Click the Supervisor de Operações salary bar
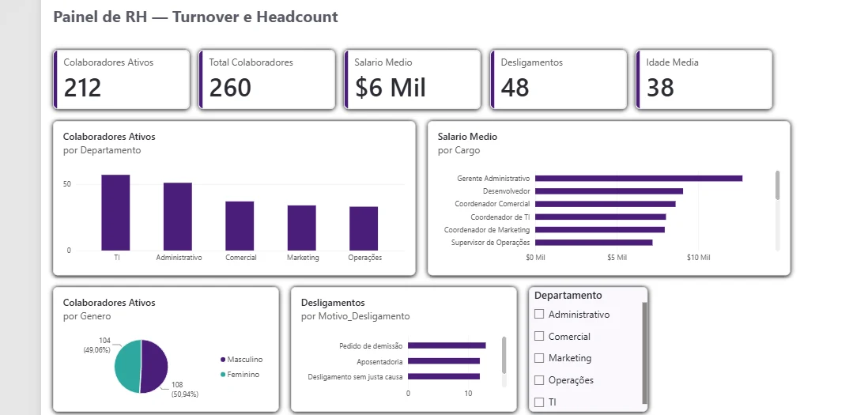This screenshot has height=415, width=868. (594, 243)
